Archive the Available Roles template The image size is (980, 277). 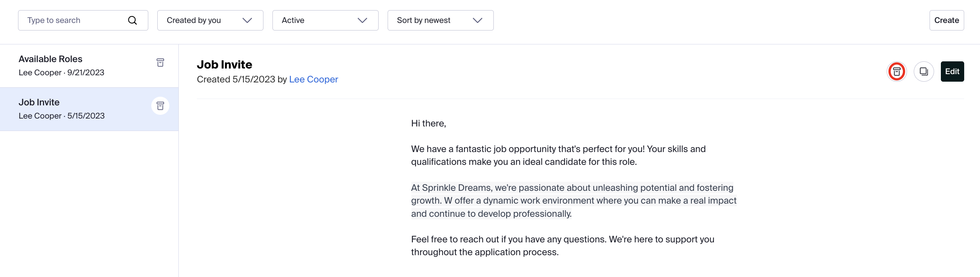[160, 62]
